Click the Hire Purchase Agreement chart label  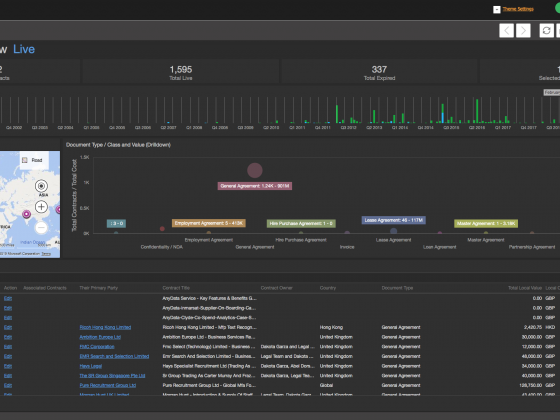pos(301,224)
